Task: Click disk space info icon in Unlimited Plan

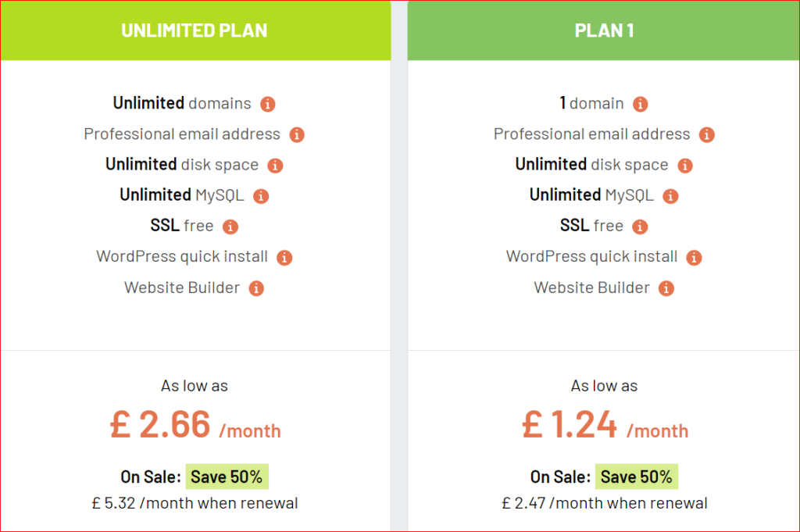Action: point(275,166)
